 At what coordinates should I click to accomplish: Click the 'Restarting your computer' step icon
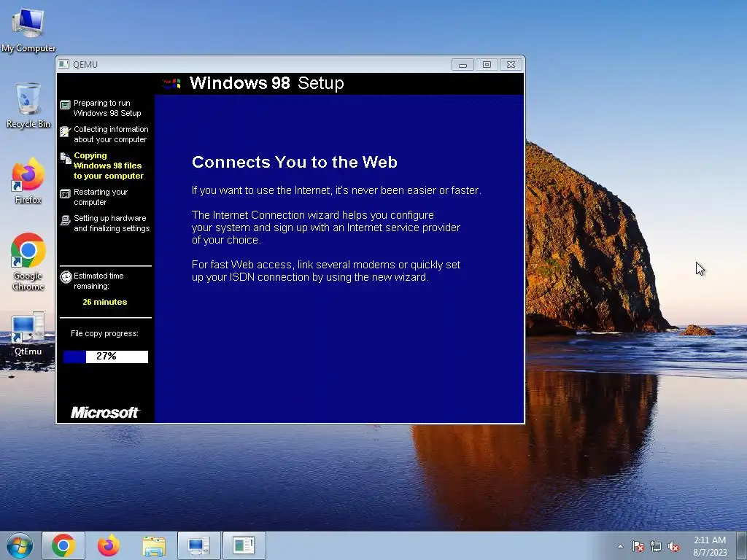65,194
